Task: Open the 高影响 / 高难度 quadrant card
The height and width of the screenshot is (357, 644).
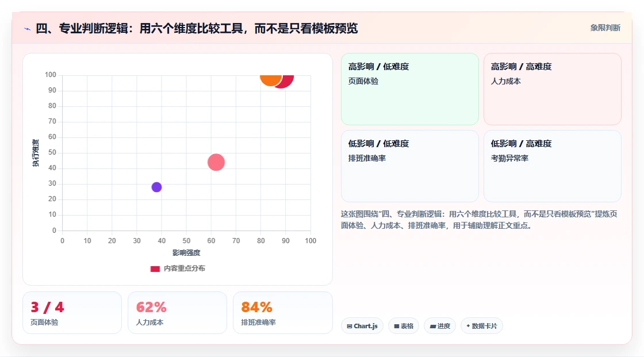Action: [553, 89]
